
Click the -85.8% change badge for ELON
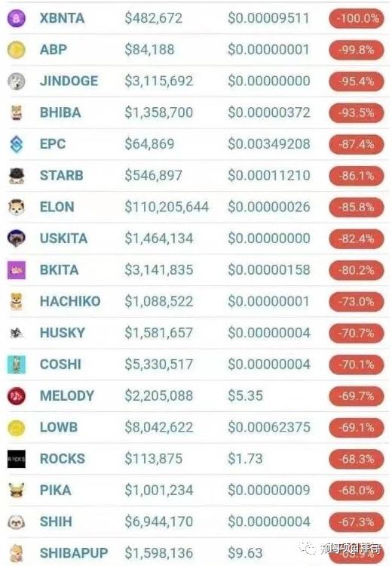click(357, 208)
